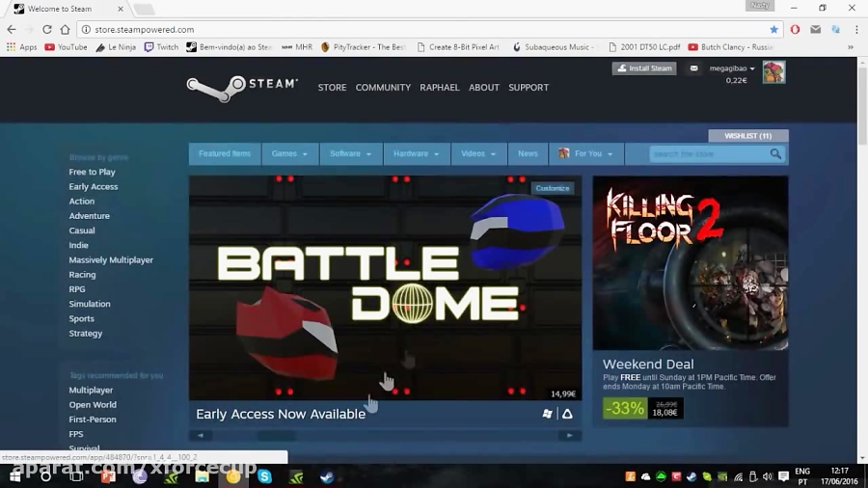This screenshot has height=488, width=868.
Task: Click the Install Steam button
Action: (x=644, y=68)
